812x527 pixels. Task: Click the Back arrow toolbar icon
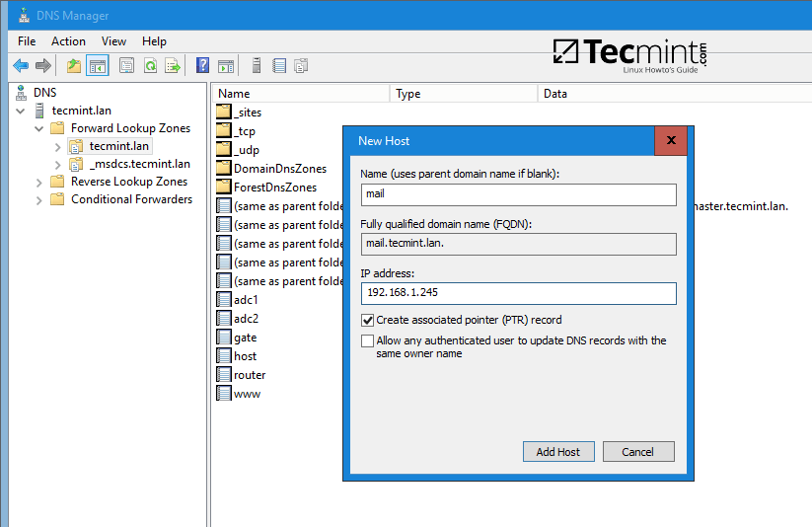tap(20, 66)
